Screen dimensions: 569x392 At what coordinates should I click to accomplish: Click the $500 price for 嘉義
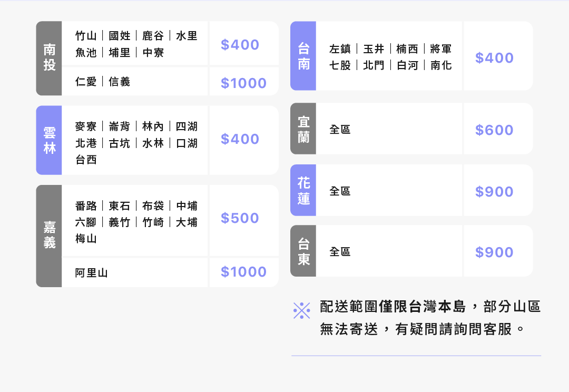240,218
